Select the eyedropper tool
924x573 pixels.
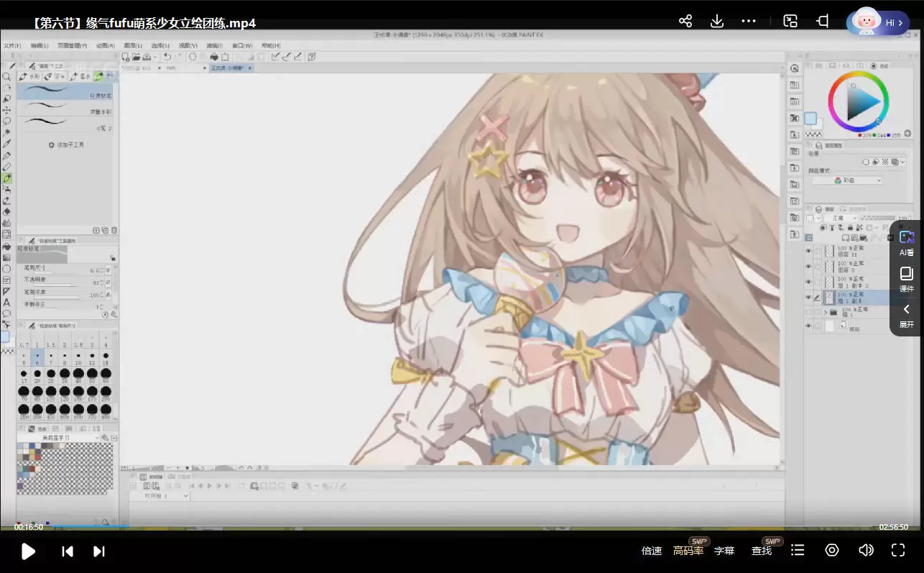(x=6, y=144)
